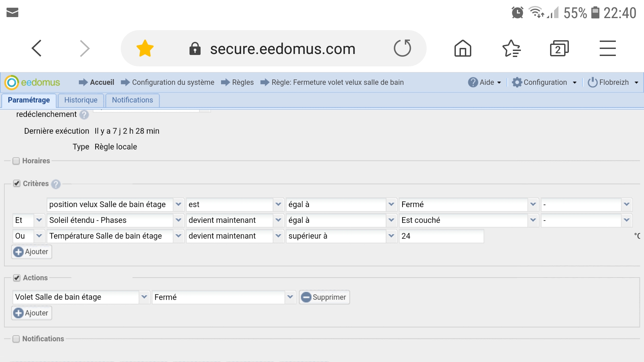The width and height of the screenshot is (644, 362).
Task: Click the help icon next to redéclenchement
Action: tap(84, 115)
